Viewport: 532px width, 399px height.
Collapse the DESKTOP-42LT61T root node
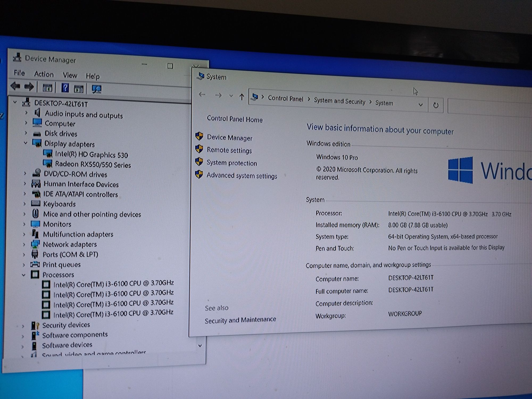(x=15, y=102)
